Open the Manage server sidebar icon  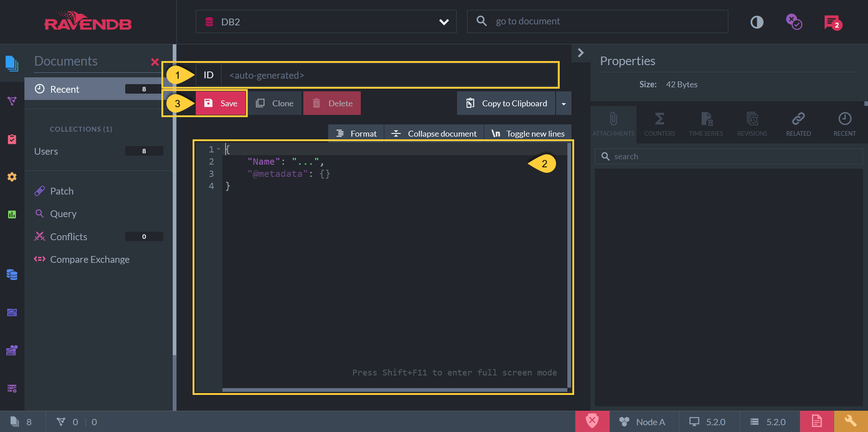coord(12,388)
